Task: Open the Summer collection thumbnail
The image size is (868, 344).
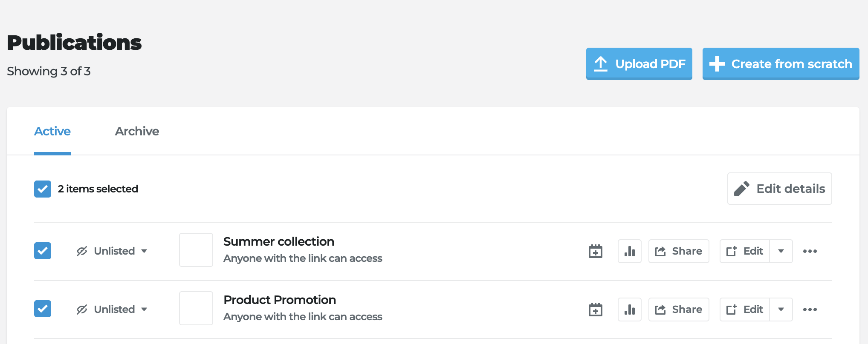Action: [196, 250]
